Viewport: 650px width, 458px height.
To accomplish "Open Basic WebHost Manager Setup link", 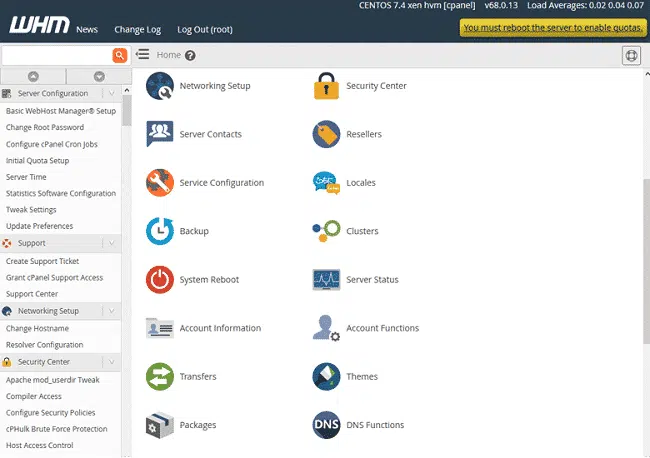I will point(61,111).
